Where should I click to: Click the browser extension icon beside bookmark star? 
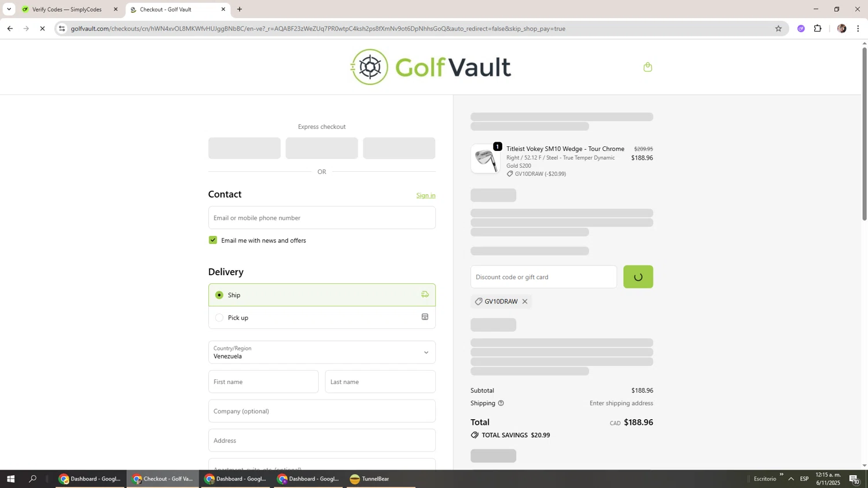pos(801,28)
